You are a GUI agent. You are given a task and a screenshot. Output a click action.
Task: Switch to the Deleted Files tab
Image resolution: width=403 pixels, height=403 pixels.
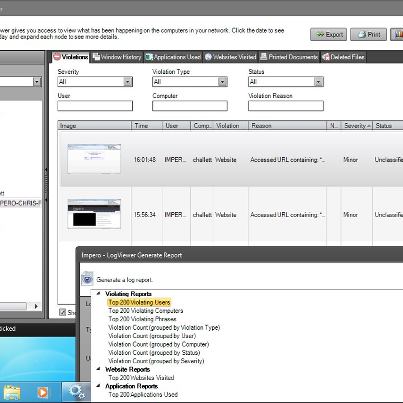pyautogui.click(x=343, y=57)
